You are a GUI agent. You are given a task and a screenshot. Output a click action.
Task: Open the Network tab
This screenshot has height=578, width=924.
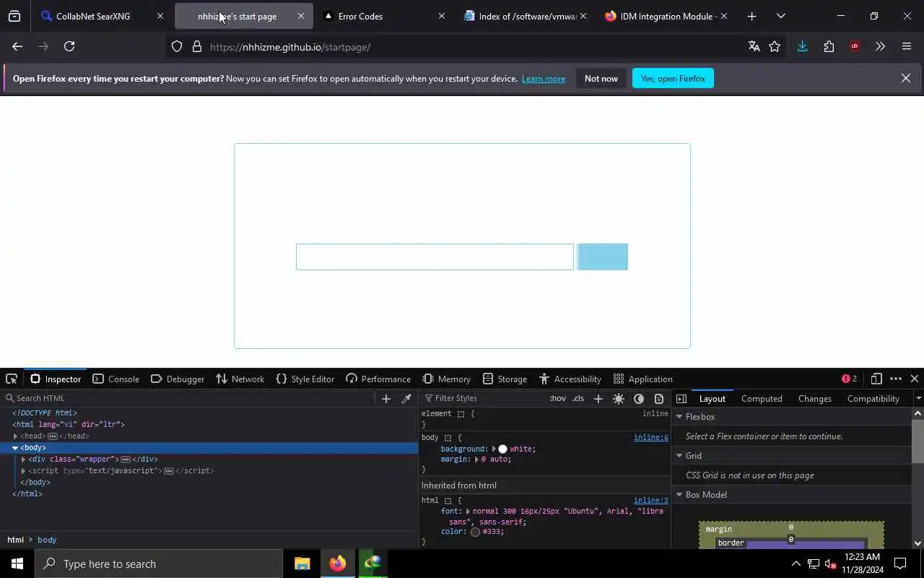point(240,379)
